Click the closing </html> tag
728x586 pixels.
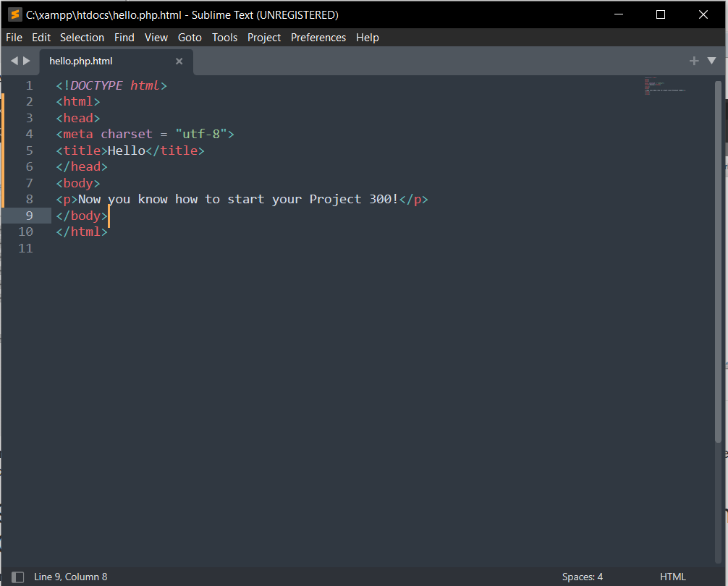[x=82, y=232]
